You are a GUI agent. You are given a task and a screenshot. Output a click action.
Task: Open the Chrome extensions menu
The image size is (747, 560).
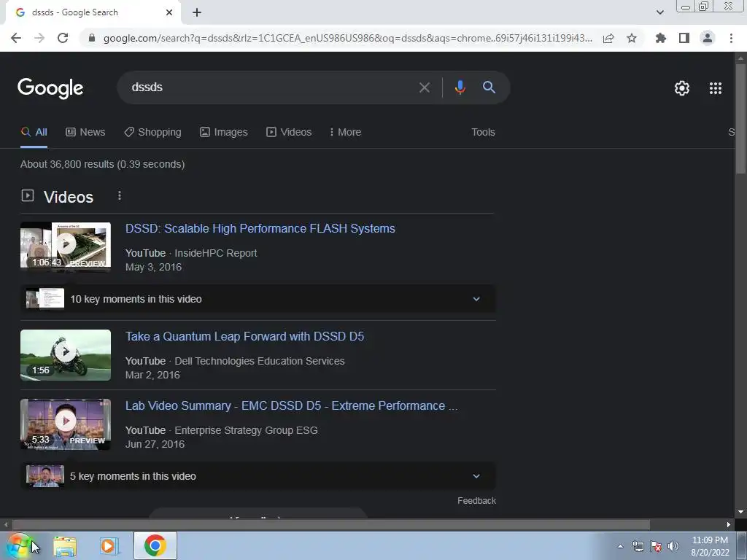[661, 38]
